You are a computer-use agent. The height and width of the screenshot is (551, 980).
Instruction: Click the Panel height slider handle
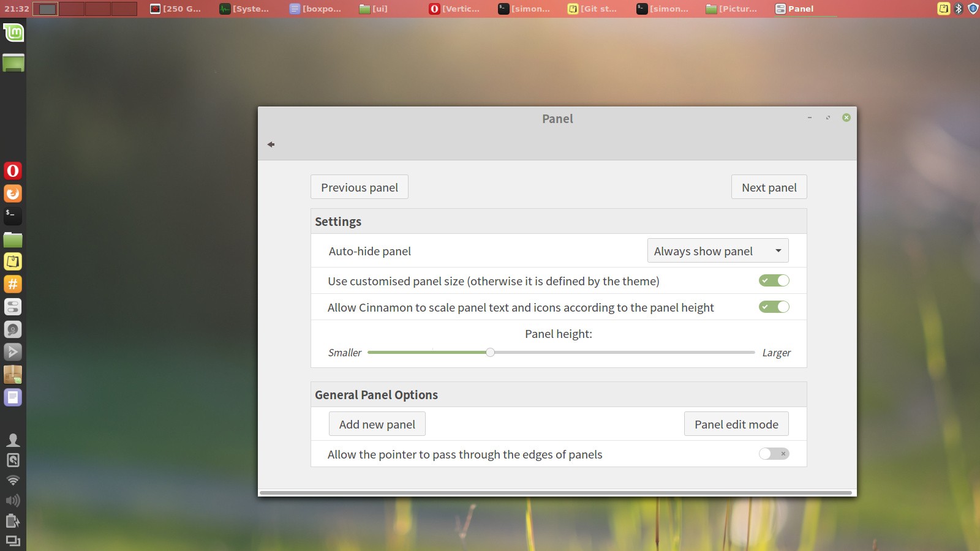pyautogui.click(x=490, y=352)
